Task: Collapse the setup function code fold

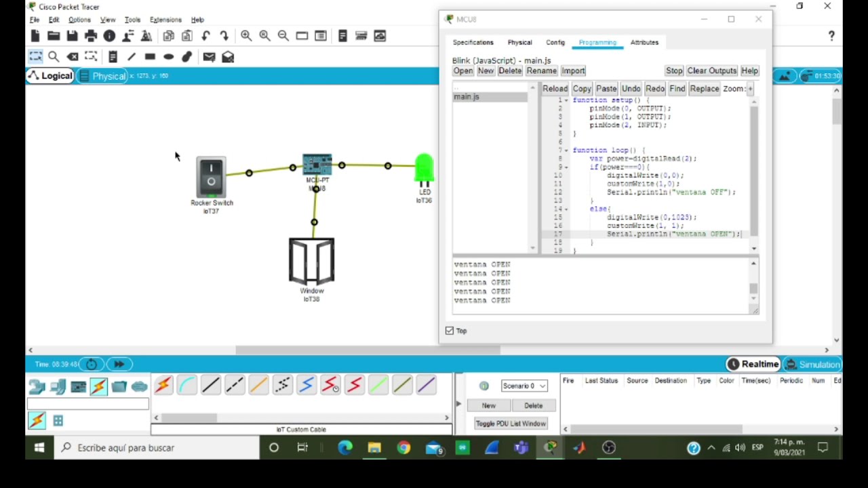Action: 566,100
